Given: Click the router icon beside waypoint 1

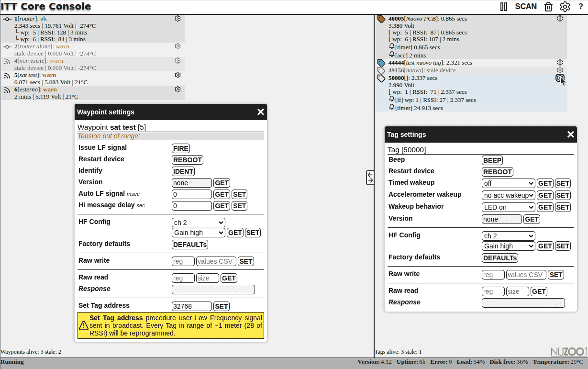Looking at the screenshot, I should 7,19.
